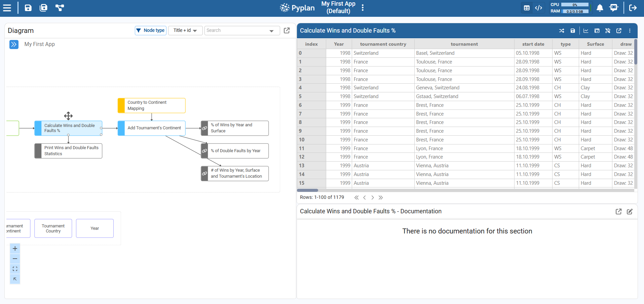Toggle the Node type filter
The image size is (644, 304).
pyautogui.click(x=151, y=31)
